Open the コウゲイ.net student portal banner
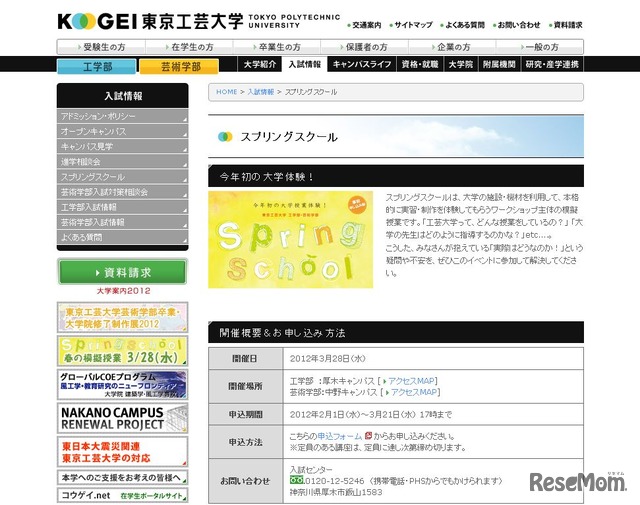The image size is (640, 505). (122, 495)
